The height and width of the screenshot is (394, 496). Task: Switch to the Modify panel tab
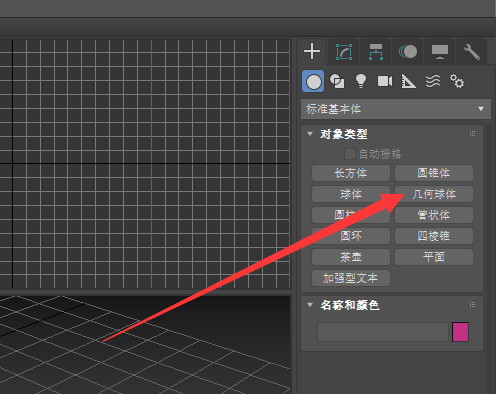point(344,52)
